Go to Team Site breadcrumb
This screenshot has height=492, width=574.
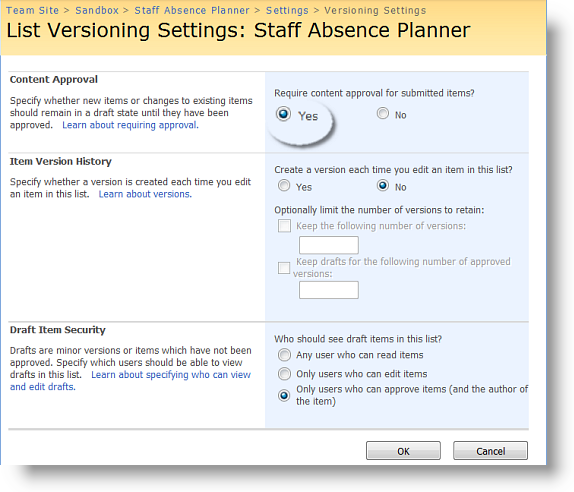(x=33, y=10)
